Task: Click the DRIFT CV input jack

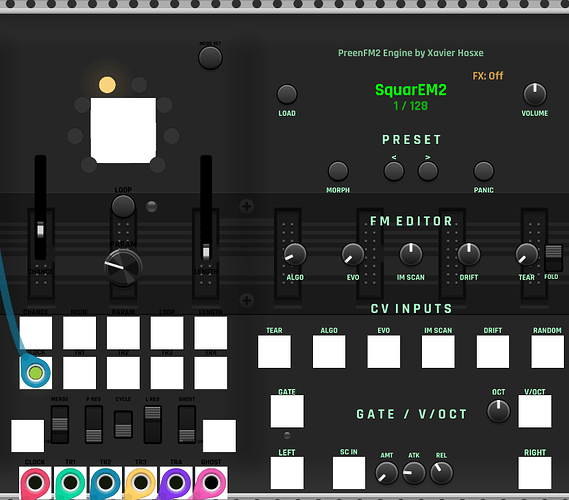Action: (493, 352)
